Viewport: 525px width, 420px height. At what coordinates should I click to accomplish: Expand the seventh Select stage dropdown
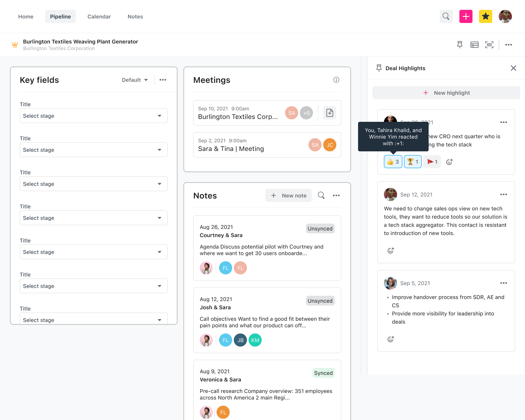coord(94,319)
